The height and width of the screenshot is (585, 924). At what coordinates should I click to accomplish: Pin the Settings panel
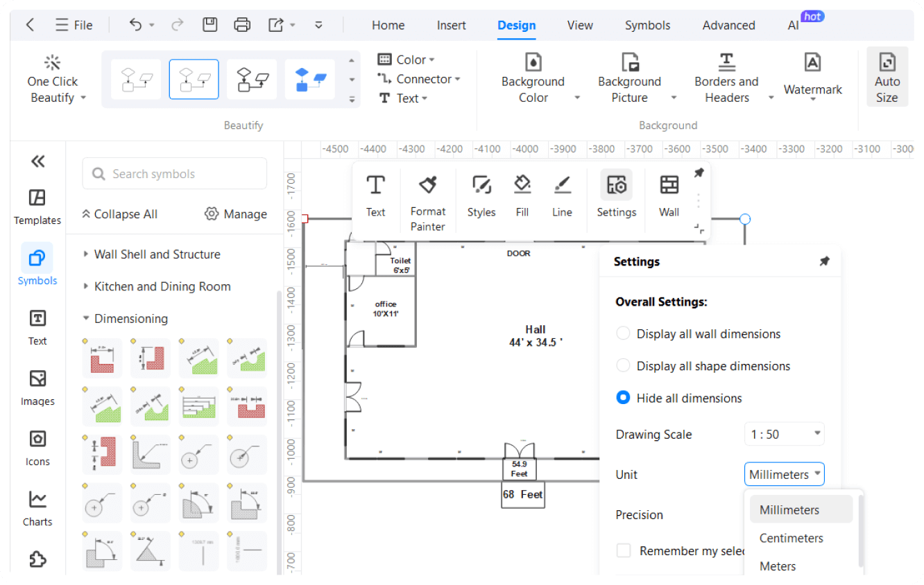coord(824,261)
